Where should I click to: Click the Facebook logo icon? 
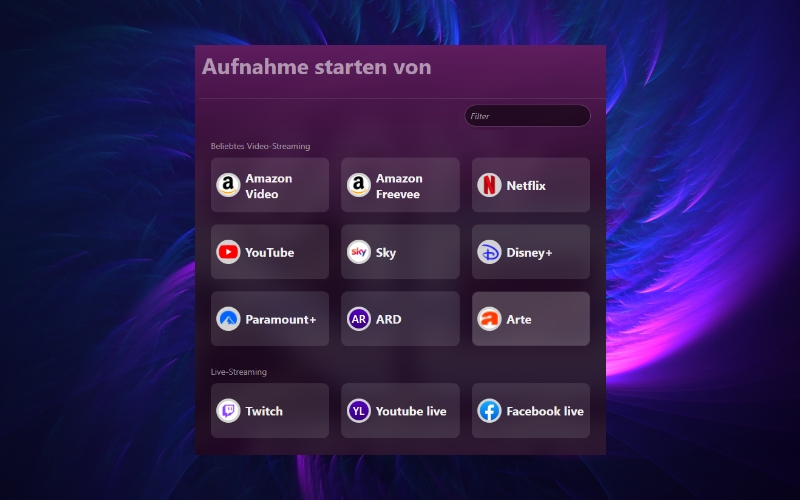point(489,411)
